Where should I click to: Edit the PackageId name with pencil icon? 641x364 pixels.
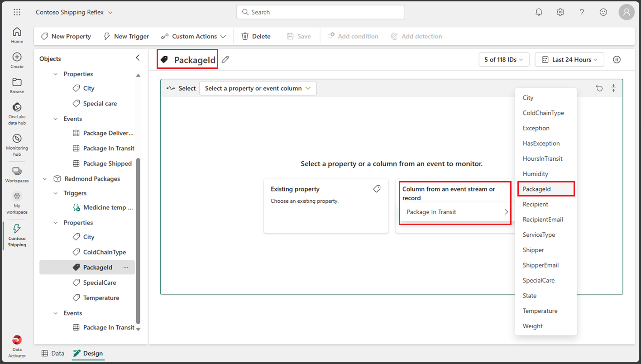225,60
